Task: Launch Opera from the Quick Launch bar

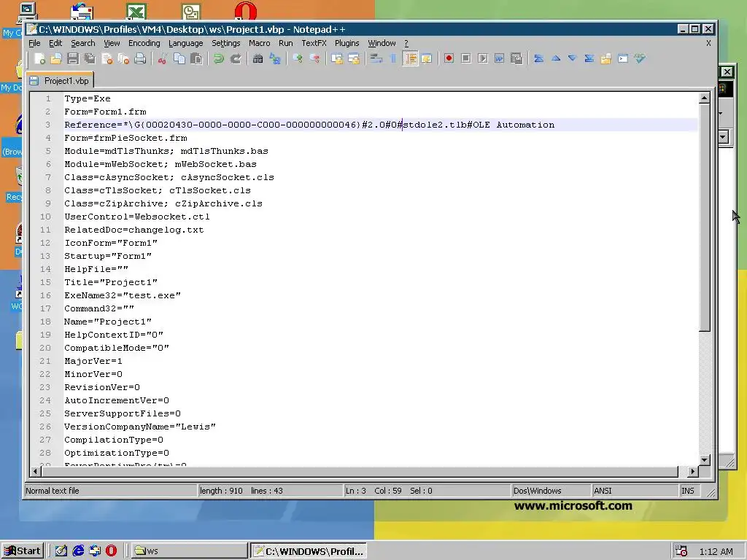Action: coord(111,551)
